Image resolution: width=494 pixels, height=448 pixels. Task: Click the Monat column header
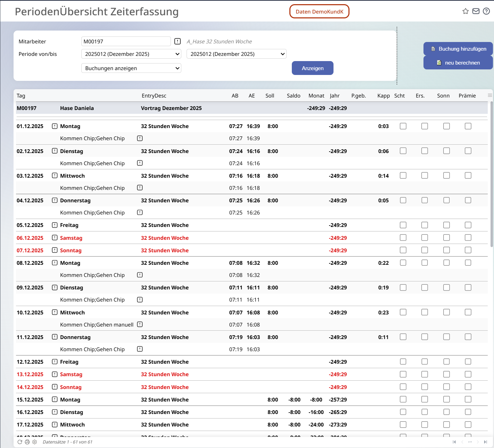pos(316,95)
